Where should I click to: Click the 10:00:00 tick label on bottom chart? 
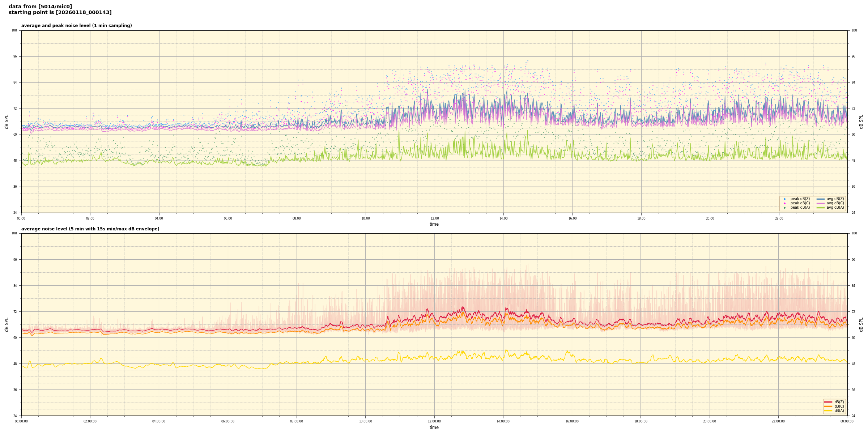[x=365, y=421]
